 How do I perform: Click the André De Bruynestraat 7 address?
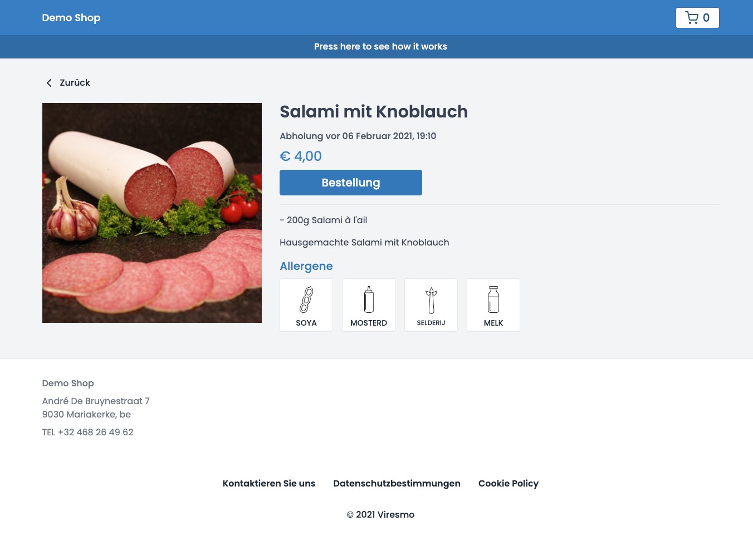click(96, 401)
